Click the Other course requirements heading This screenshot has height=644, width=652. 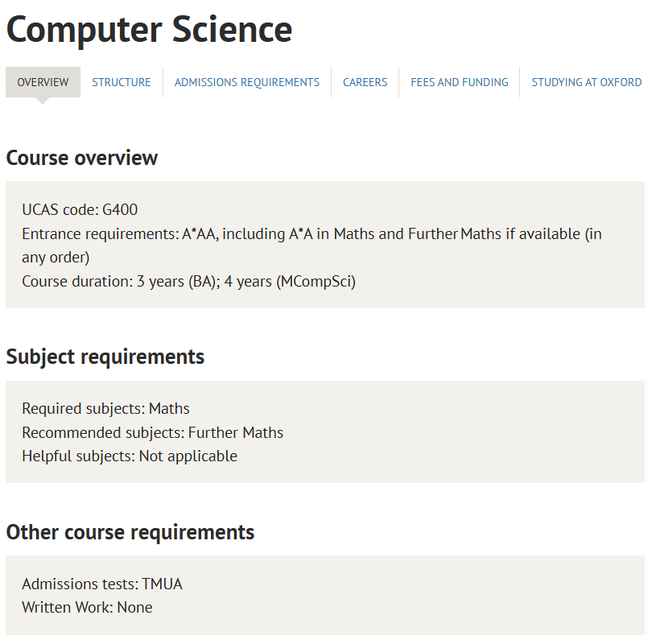click(x=130, y=532)
